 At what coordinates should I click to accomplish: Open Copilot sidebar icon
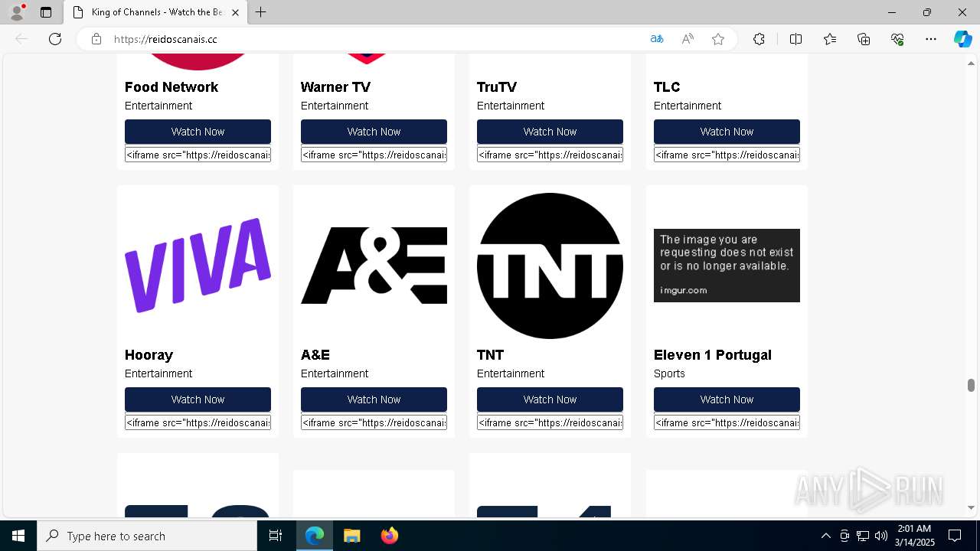tap(962, 39)
